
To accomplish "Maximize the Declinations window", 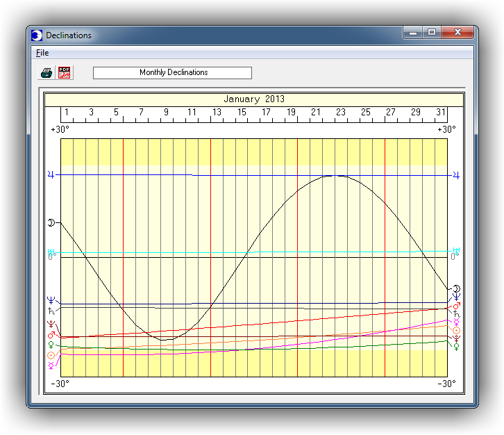I will tap(432, 33).
